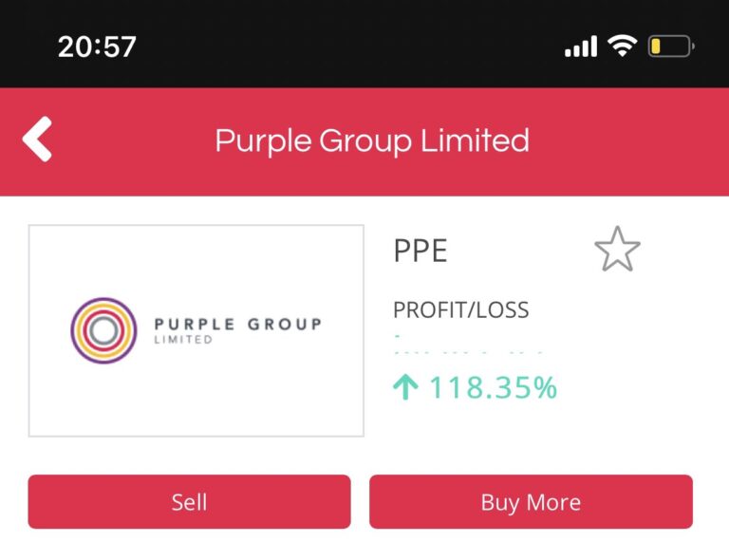Screen dimensions: 729x560
Task: Tap the LIMITED text under logo name
Action: point(183,340)
